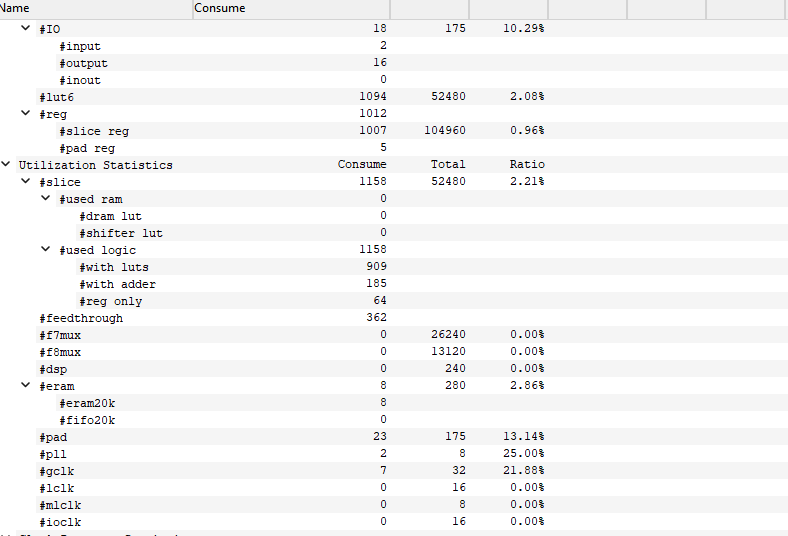Viewport: 788px width, 536px height.
Task: Select the #pll row
Action: pos(53,454)
